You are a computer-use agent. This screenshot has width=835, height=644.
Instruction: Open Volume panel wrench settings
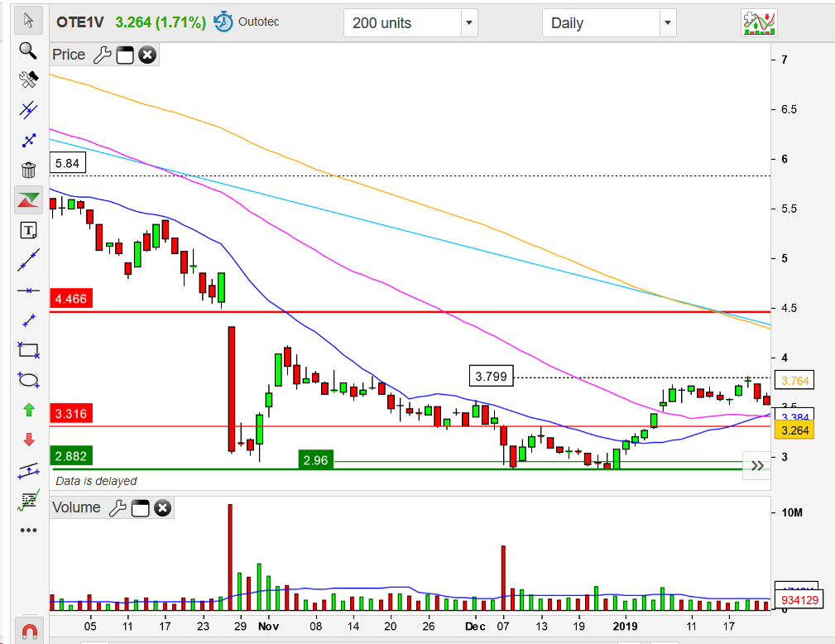pos(117,508)
